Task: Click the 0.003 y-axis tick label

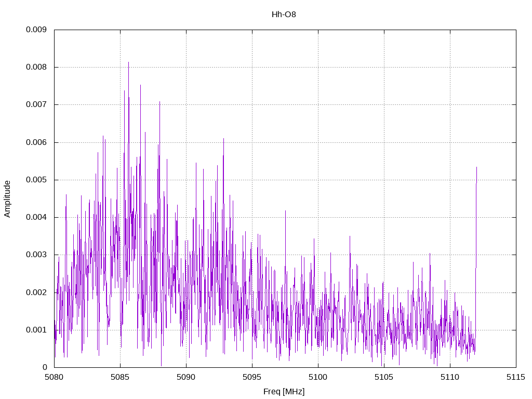Action: pyautogui.click(x=36, y=255)
